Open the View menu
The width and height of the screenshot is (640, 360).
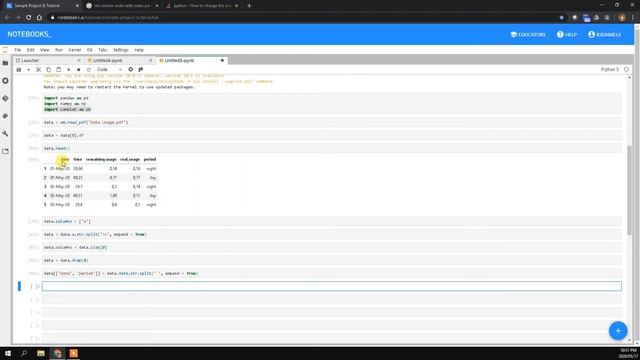tap(44, 50)
